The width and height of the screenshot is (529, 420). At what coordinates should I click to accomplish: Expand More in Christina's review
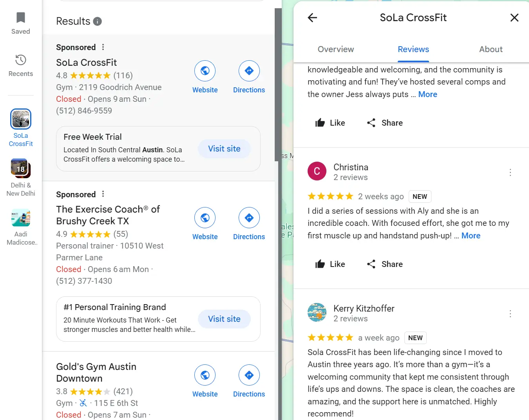coord(471,235)
